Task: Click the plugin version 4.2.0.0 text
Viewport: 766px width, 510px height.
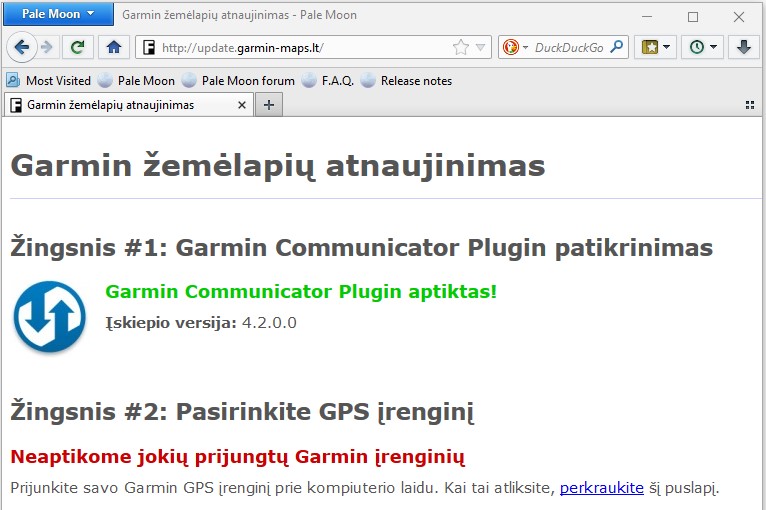Action: click(269, 323)
